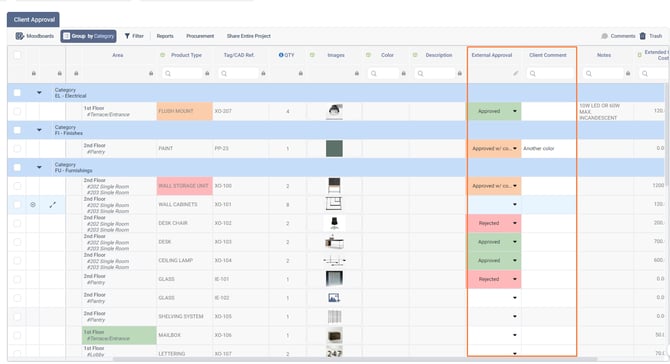Click the lock icon in Notes column
670x364 pixels.
point(628,73)
